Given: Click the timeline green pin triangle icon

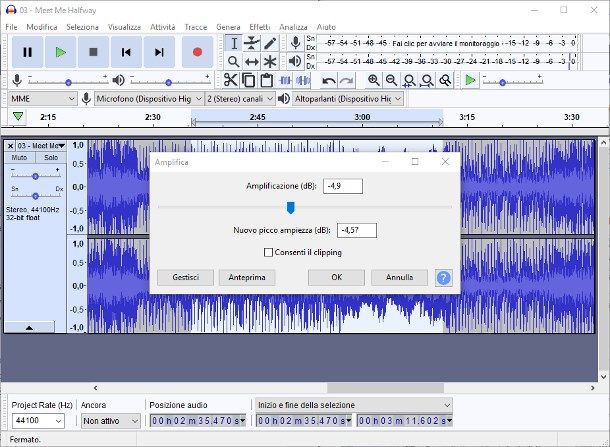Looking at the screenshot, I should 18,116.
